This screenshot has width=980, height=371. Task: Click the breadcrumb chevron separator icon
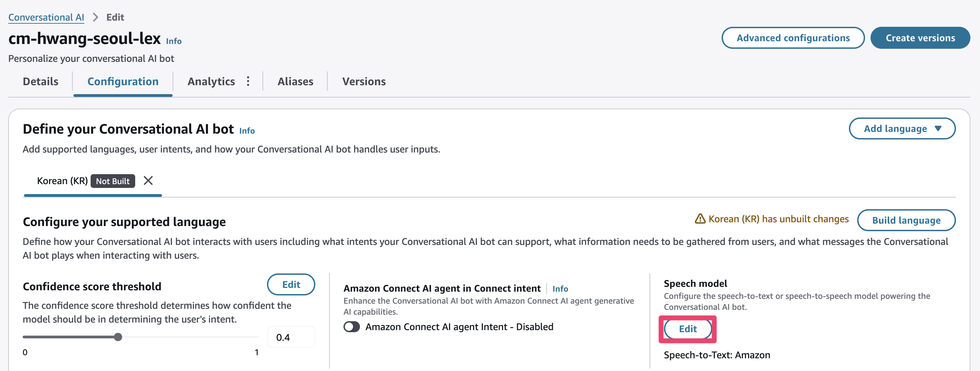click(x=95, y=18)
